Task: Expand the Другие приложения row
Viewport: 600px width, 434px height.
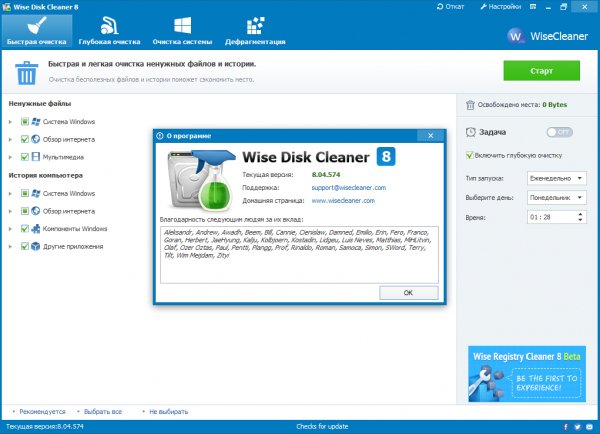Action: 10,246
